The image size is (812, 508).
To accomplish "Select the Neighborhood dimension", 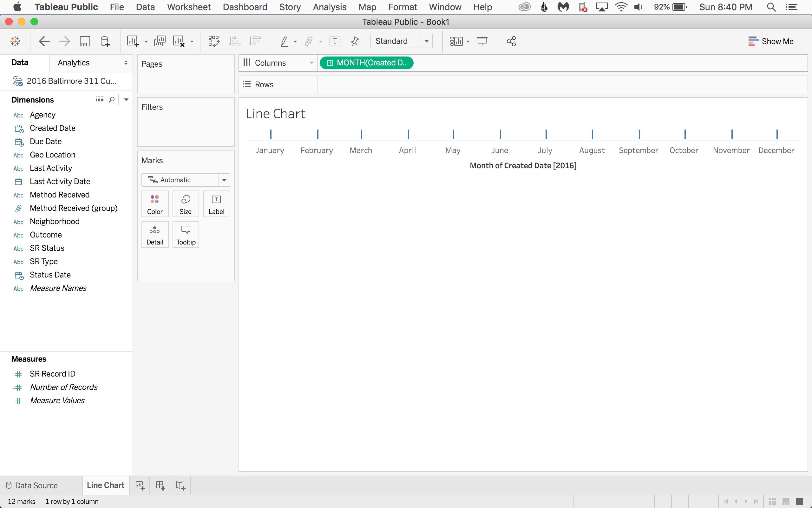I will (54, 221).
